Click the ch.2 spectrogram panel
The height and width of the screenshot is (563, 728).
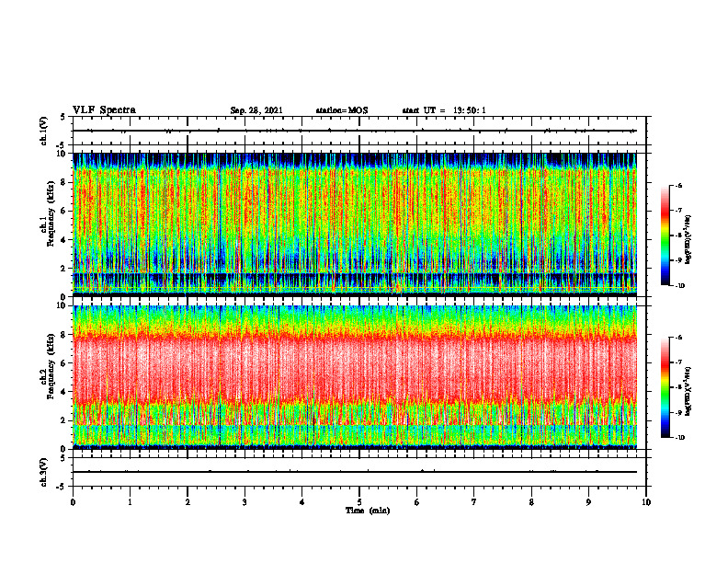355,377
